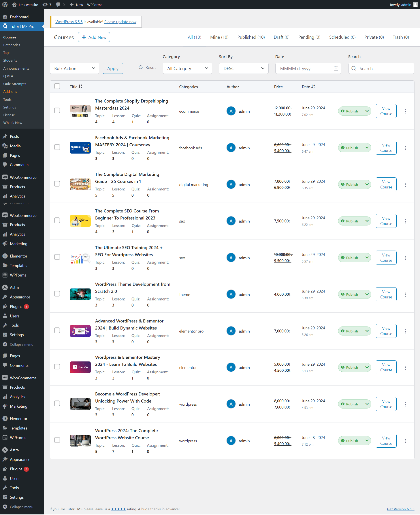Open the All Category dropdown
Screen dimensions: 420x515
(187, 68)
